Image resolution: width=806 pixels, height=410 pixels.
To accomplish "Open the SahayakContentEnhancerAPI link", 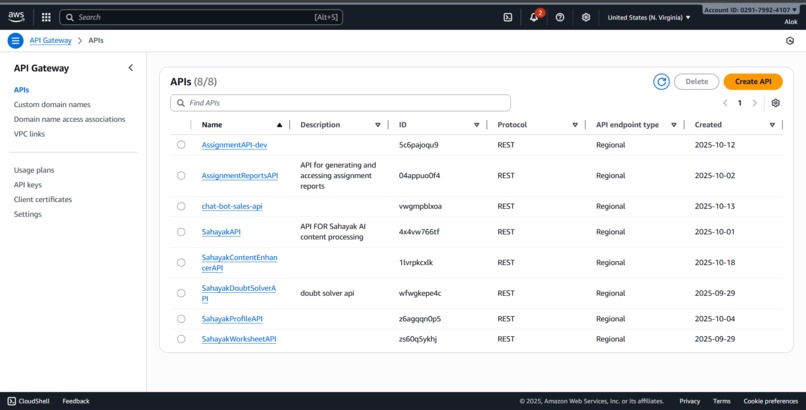I will [x=239, y=263].
